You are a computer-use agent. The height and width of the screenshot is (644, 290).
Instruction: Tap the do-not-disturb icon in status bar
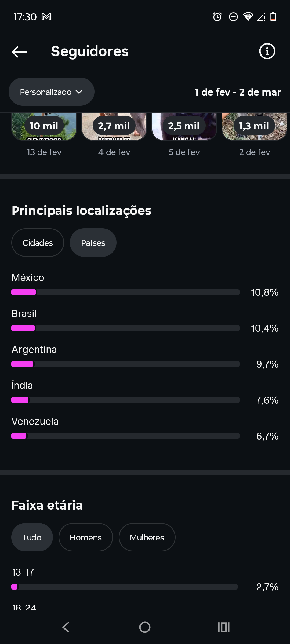[233, 17]
